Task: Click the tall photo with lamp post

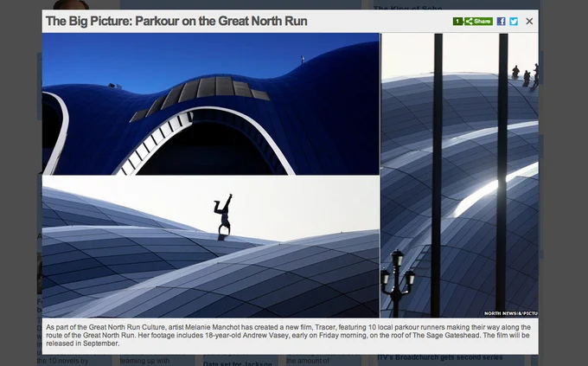Action: click(x=460, y=176)
